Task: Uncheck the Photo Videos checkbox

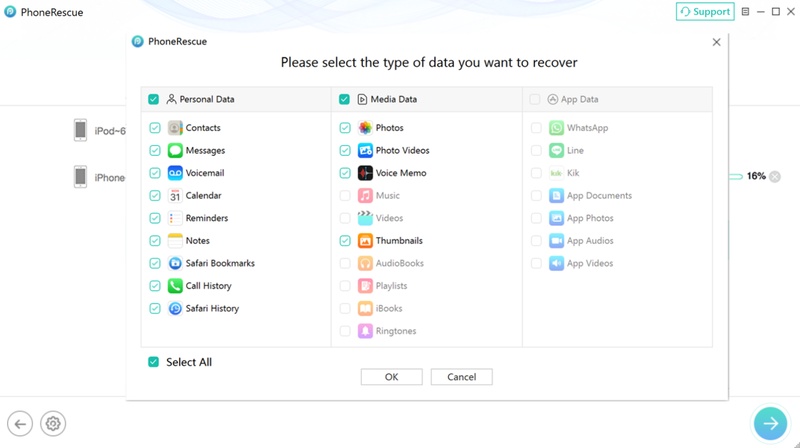Action: pyautogui.click(x=345, y=151)
